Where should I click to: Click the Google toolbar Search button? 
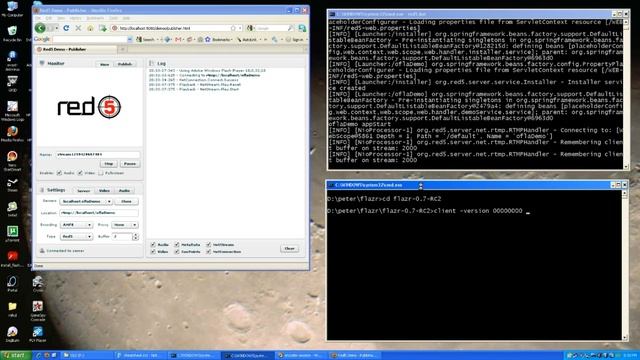pyautogui.click(x=146, y=40)
